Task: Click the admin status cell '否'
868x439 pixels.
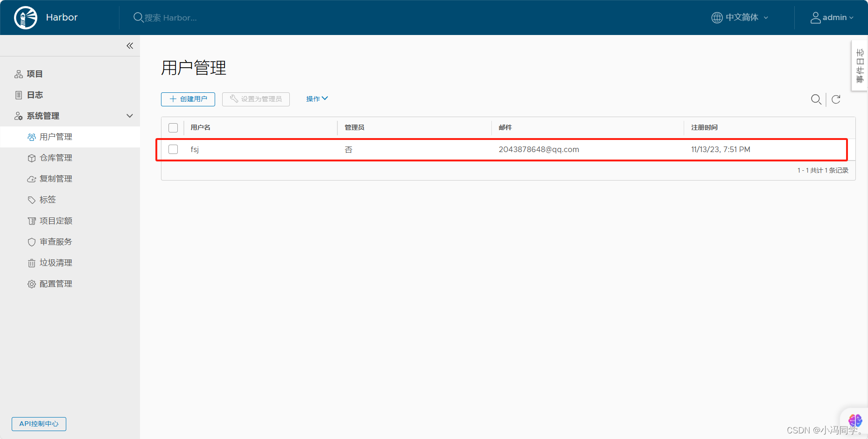Action: (x=349, y=150)
